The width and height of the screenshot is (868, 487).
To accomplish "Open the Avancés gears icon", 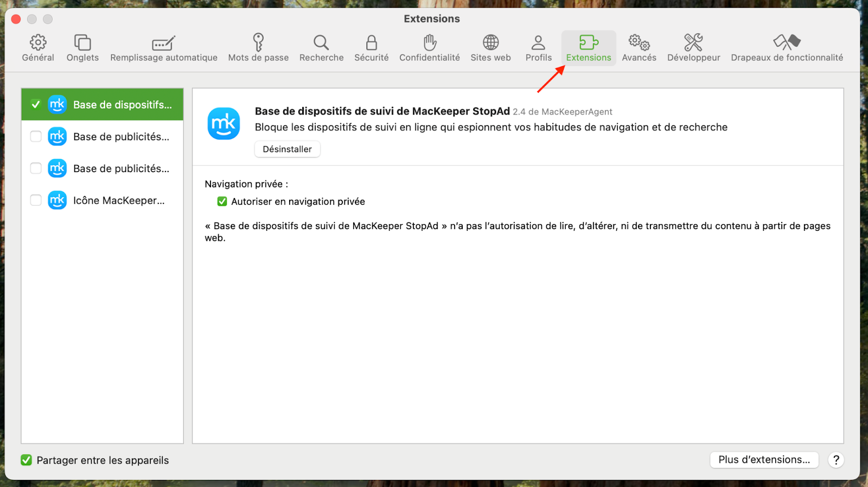I will pyautogui.click(x=639, y=42).
